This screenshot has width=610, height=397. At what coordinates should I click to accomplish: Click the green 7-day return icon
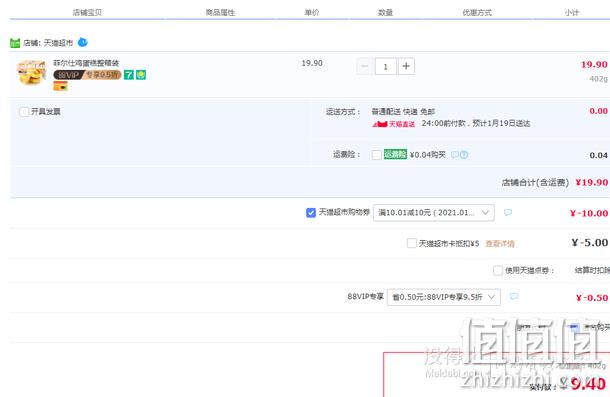129,75
